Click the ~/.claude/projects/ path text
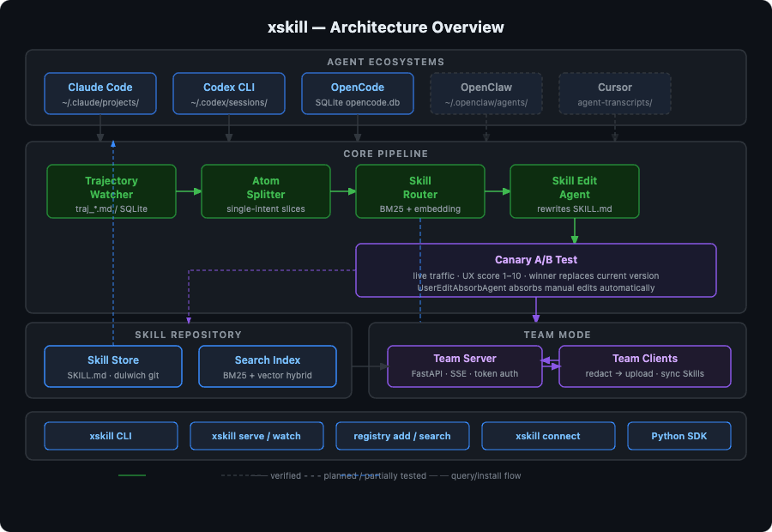 pyautogui.click(x=100, y=102)
